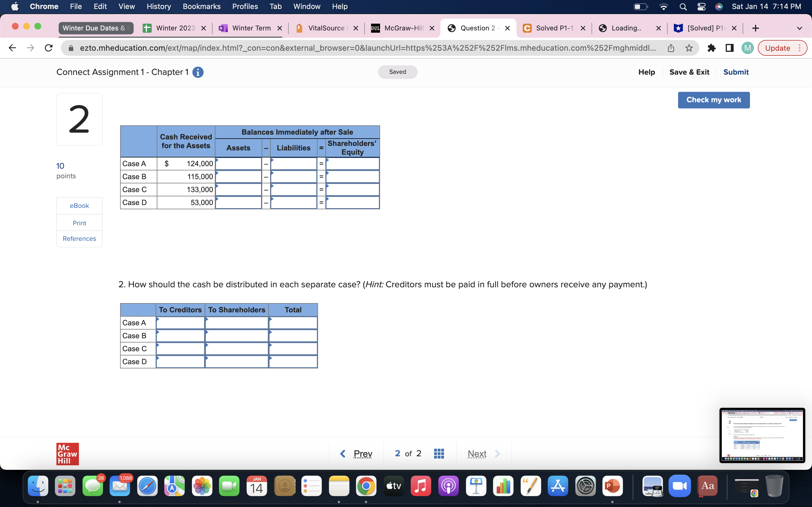Open the Bookmarks menu
This screenshot has height=507, width=812.
pyautogui.click(x=202, y=6)
